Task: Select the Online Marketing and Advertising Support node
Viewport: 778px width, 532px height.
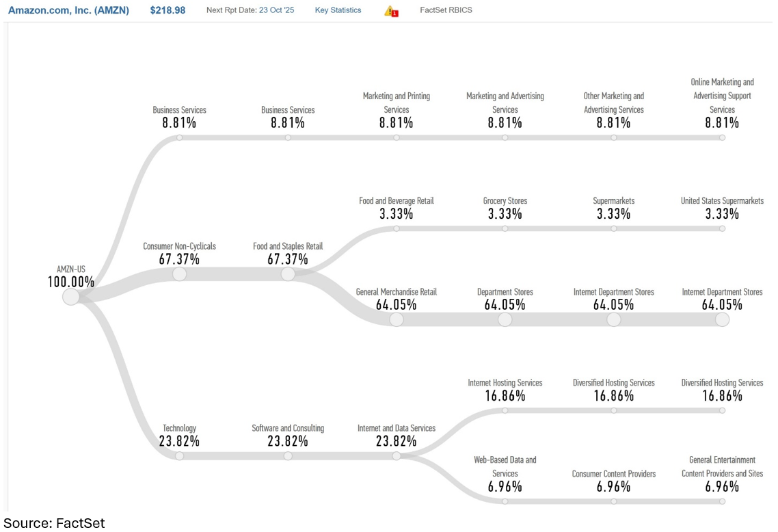Action: pos(723,137)
